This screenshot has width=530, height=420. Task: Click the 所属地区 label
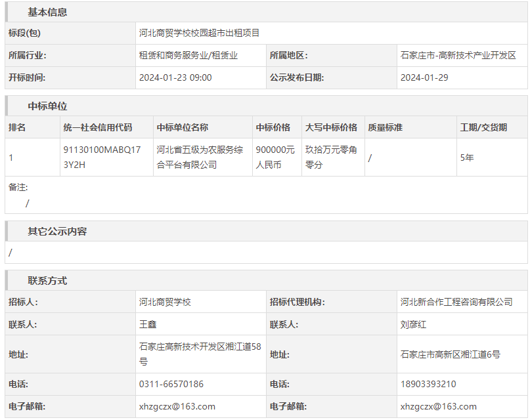[x=288, y=55]
